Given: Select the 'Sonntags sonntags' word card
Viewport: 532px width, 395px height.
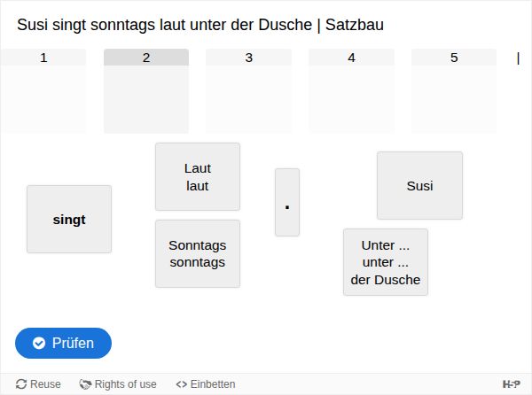Looking at the screenshot, I should pyautogui.click(x=198, y=253).
